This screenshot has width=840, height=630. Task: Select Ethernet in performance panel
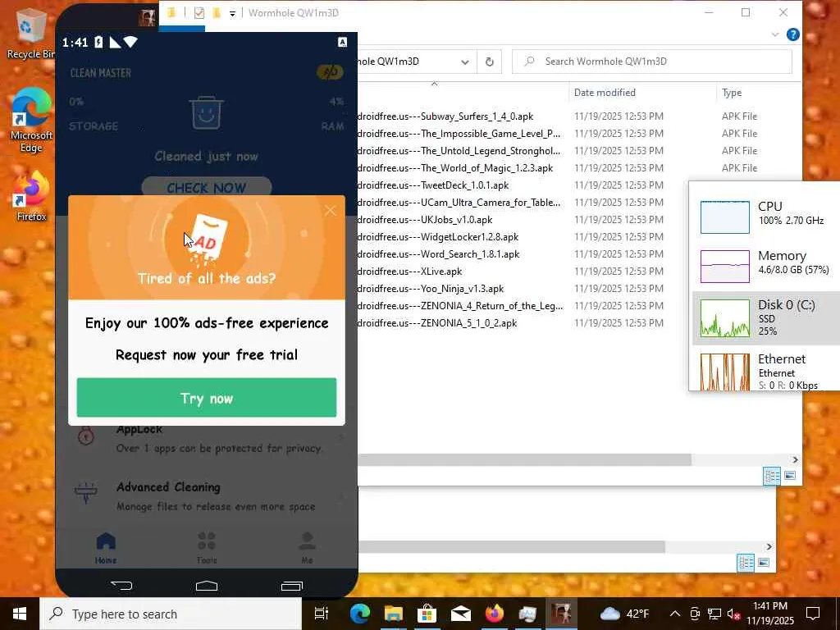pos(766,371)
